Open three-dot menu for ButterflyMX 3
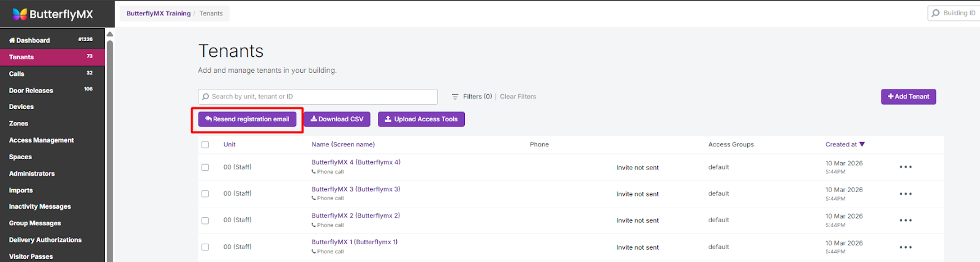This screenshot has height=262, width=980. (905, 194)
